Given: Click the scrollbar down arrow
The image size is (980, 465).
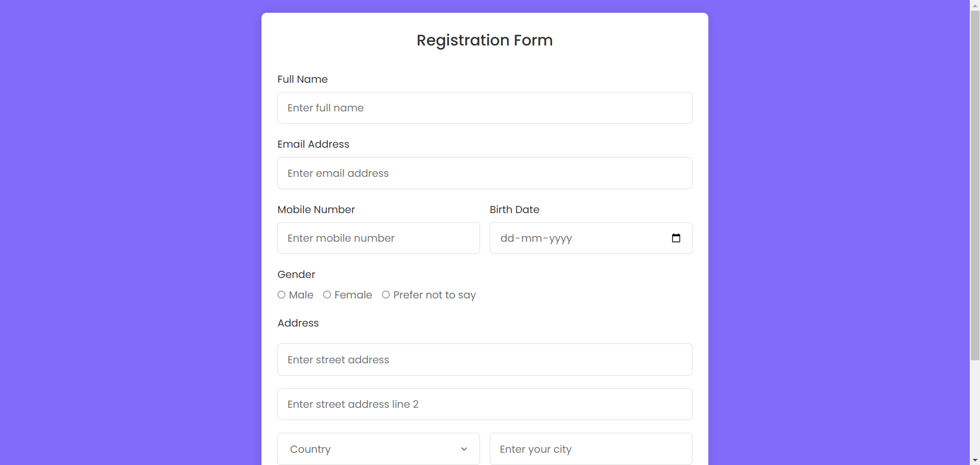Looking at the screenshot, I should click(x=974, y=459).
